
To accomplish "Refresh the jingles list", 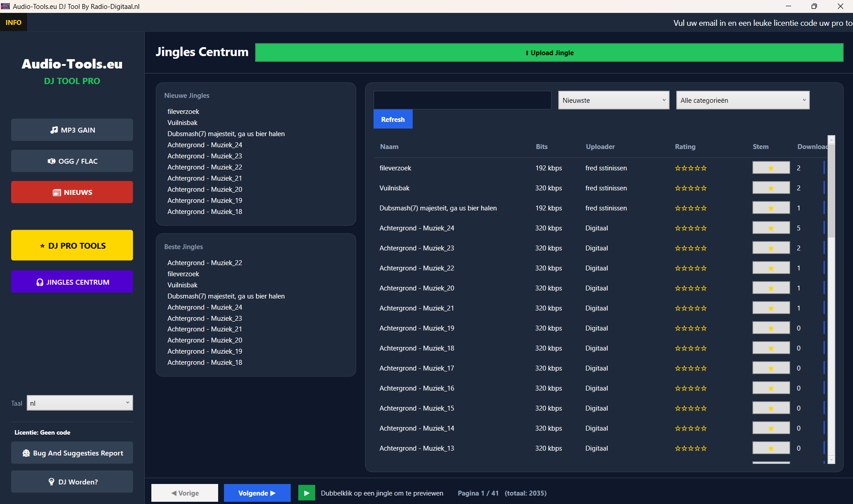I will tap(393, 119).
